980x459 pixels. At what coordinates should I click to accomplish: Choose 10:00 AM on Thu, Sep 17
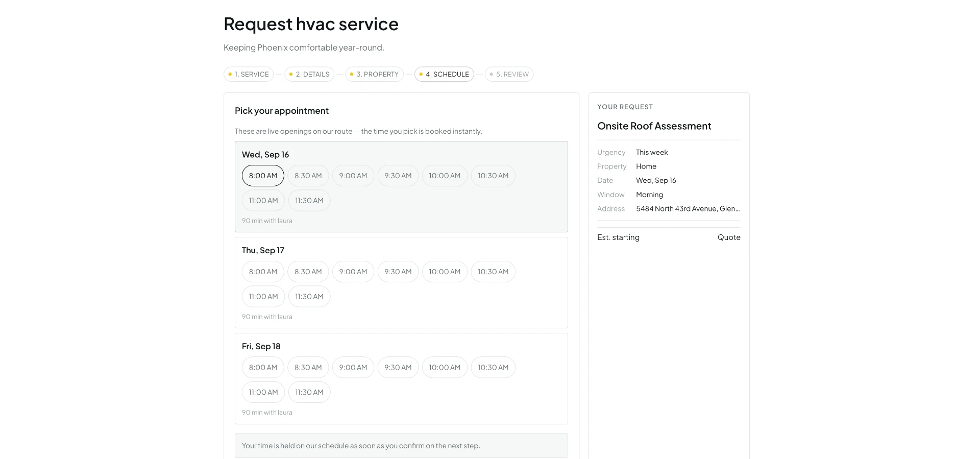[x=445, y=272]
